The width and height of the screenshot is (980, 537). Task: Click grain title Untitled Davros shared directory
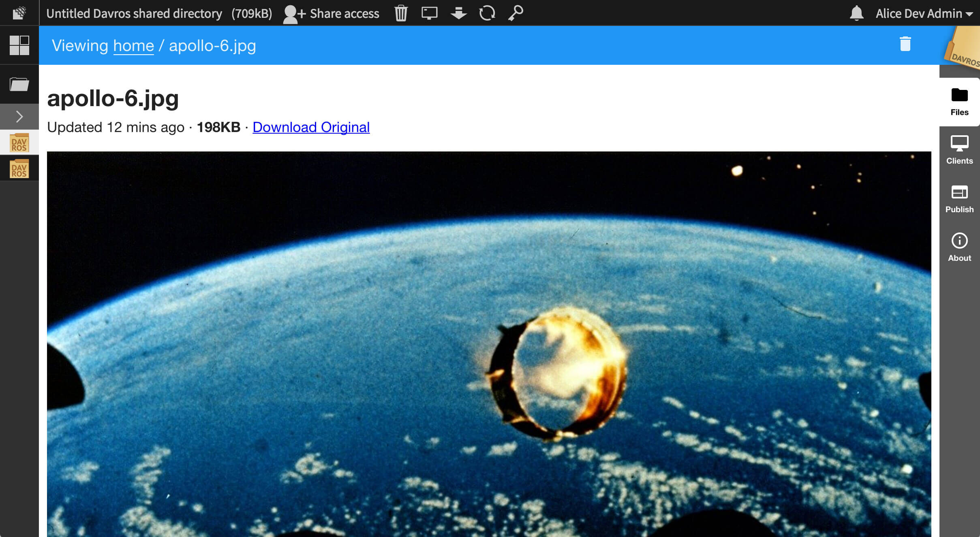click(134, 13)
